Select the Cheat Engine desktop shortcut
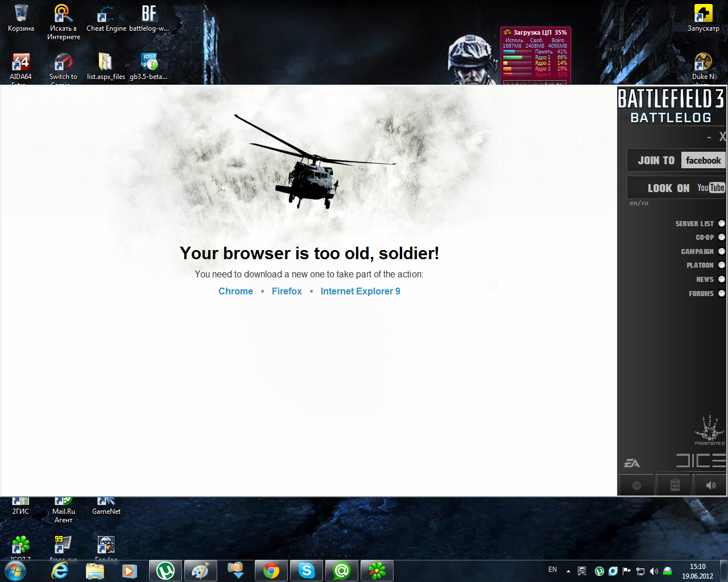Viewport: 728px width, 582px height. click(x=106, y=18)
